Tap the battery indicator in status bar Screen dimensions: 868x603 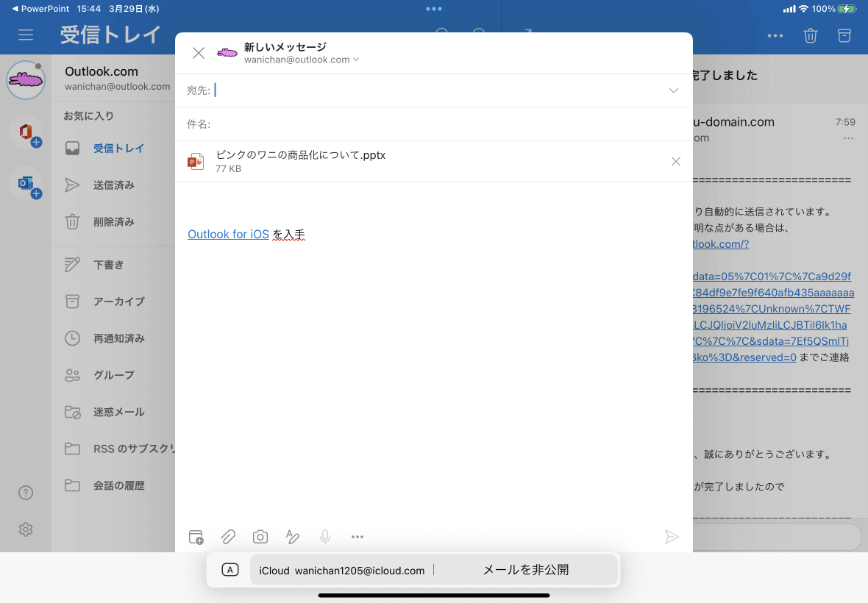[x=847, y=9]
